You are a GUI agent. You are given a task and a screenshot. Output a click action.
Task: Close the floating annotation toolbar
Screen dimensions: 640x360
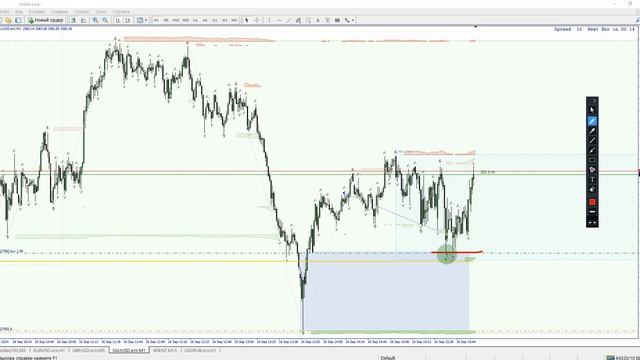(x=594, y=100)
